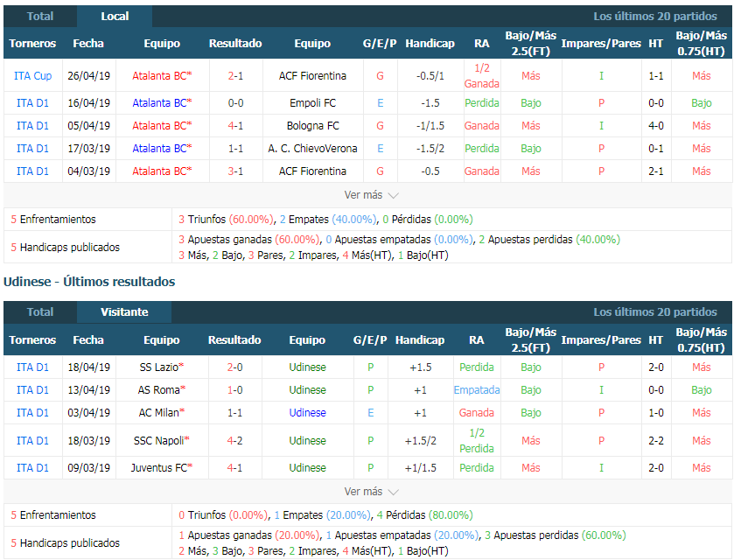Viewport: 734px width, 560px height.
Task: Open the Empoli FC team link
Action: tap(312, 103)
